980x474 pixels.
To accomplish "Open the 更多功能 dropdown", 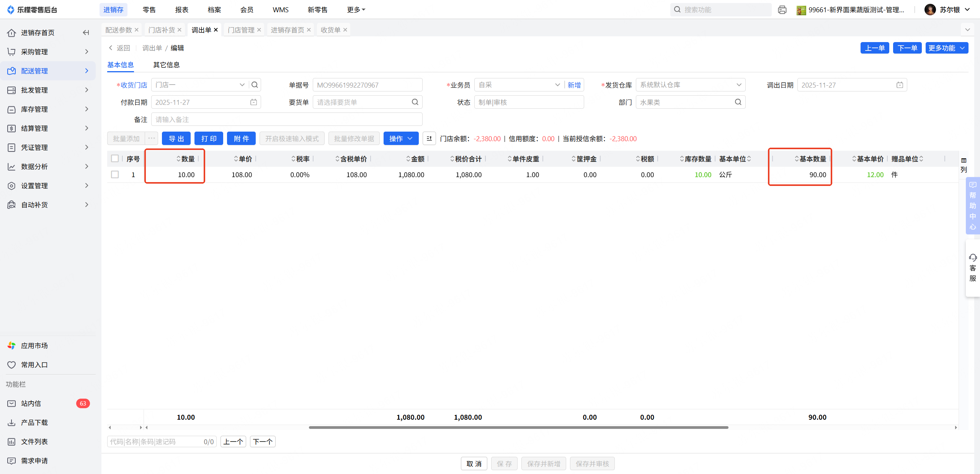I will 946,48.
